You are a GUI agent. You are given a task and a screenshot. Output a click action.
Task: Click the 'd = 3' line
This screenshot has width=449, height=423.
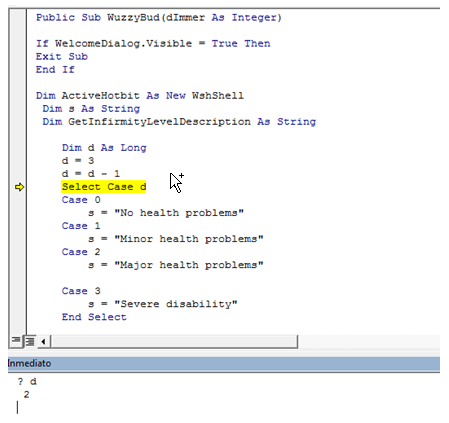point(78,160)
